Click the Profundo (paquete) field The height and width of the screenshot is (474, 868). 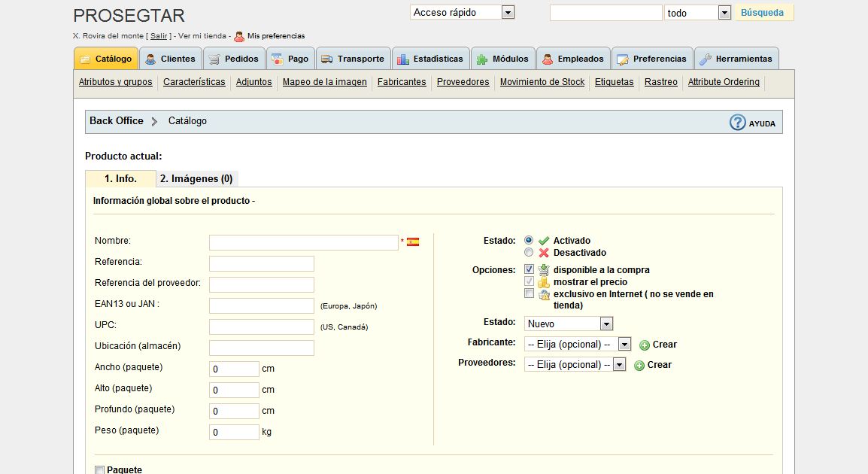point(234,411)
